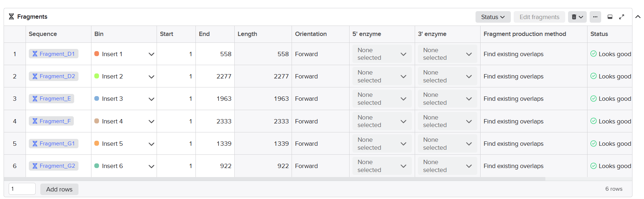Open Fragment_G2 sequence chip
The image size is (644, 199).
click(54, 166)
